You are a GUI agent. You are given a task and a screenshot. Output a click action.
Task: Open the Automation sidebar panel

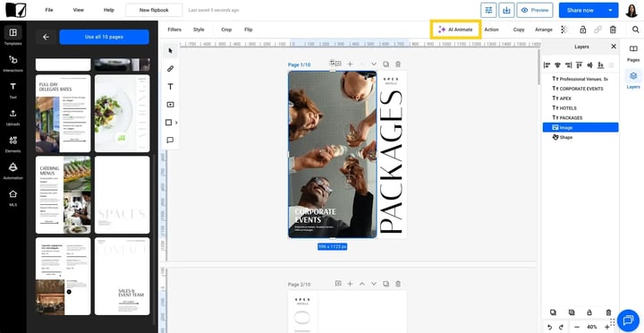pyautogui.click(x=13, y=171)
